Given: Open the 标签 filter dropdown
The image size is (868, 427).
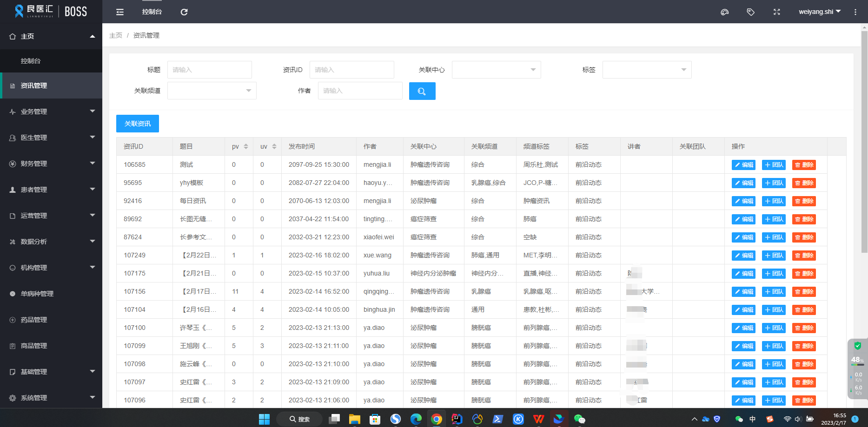Looking at the screenshot, I should pos(647,70).
